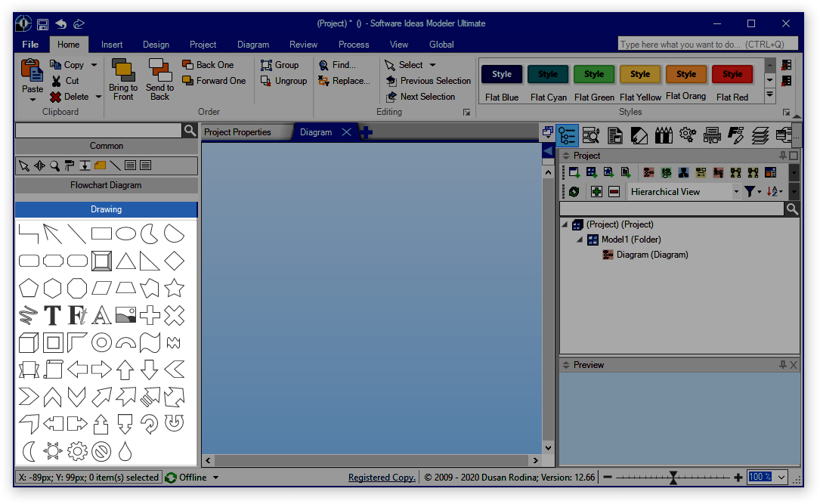
Task: Collapse the Drawing section header
Action: coord(107,209)
